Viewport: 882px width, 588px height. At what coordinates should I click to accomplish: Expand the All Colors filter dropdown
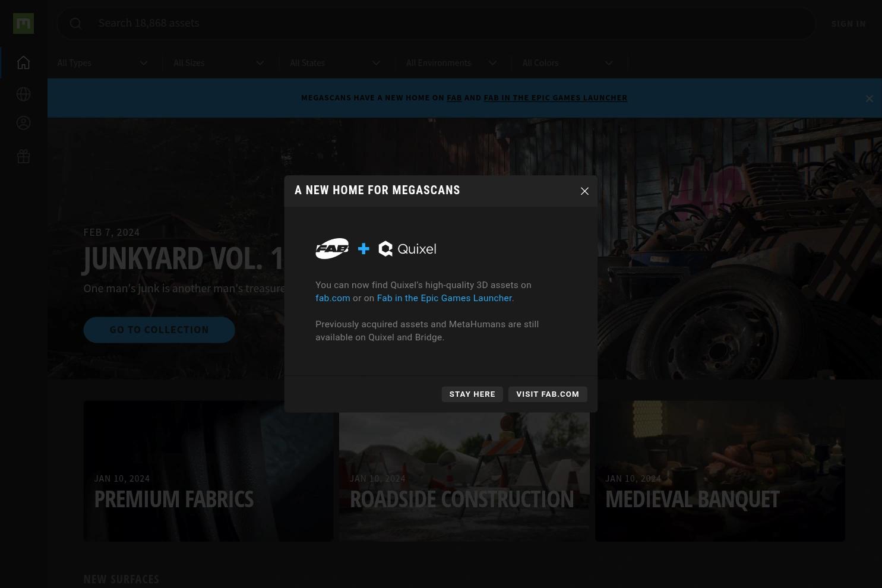click(568, 63)
